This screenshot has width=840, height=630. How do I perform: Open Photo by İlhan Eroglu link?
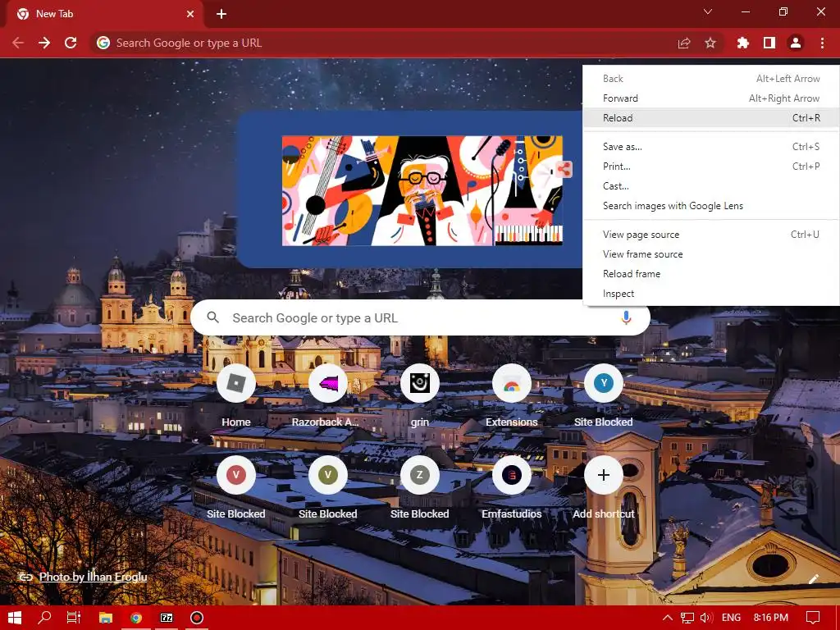(94, 577)
